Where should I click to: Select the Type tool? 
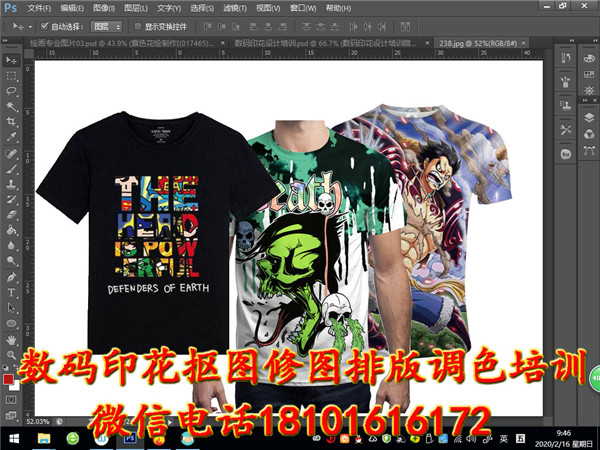point(11,292)
